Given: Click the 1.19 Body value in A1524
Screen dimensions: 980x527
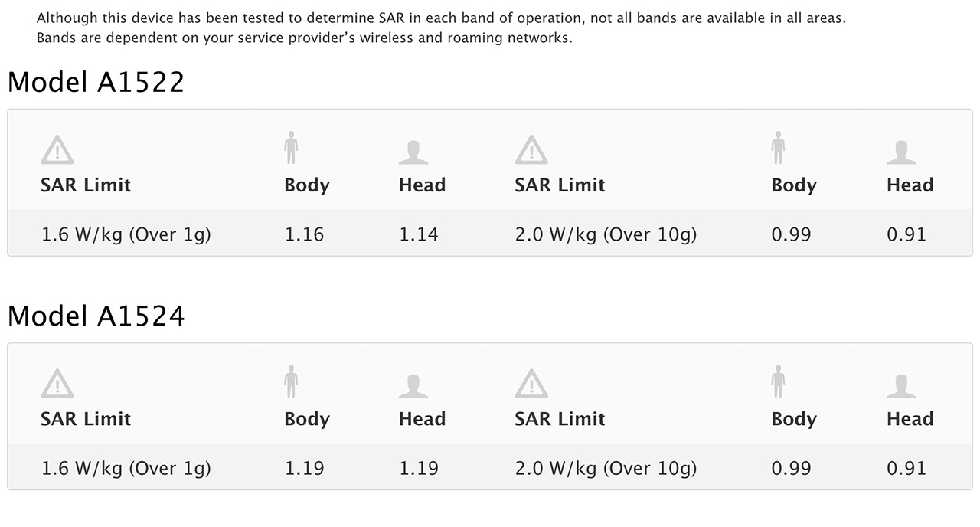Looking at the screenshot, I should point(305,468).
